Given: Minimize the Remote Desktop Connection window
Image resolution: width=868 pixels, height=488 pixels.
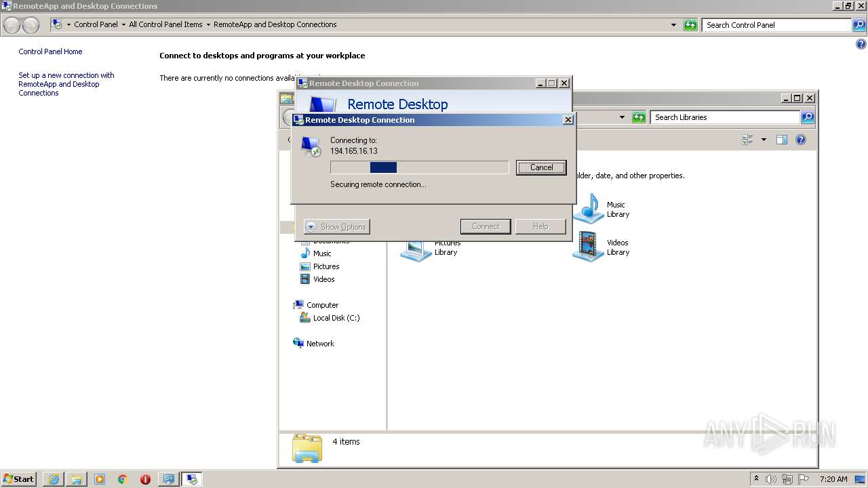Looking at the screenshot, I should 540,83.
